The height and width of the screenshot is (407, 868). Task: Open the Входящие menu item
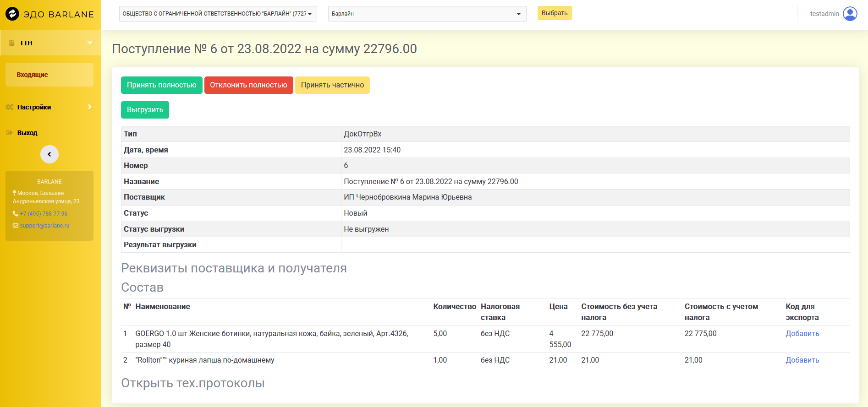click(49, 75)
